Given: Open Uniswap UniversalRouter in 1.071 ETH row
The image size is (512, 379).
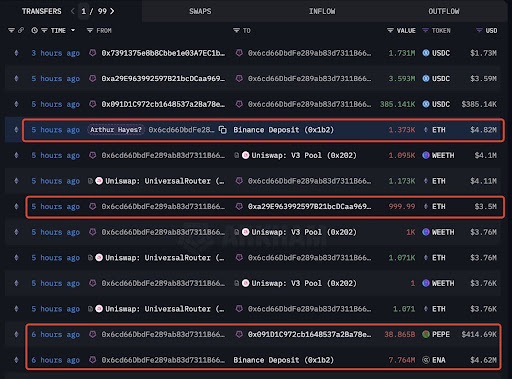Looking at the screenshot, I should coord(165,309).
